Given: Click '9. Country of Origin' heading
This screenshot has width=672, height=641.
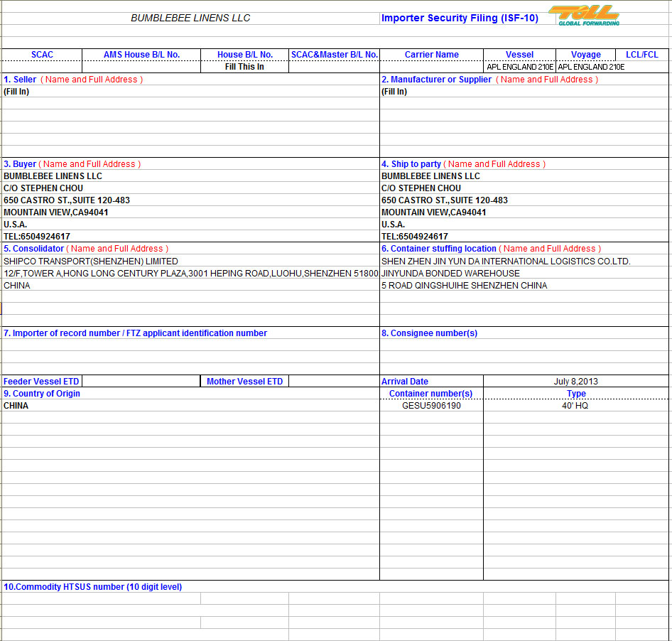Looking at the screenshot, I should (42, 393).
